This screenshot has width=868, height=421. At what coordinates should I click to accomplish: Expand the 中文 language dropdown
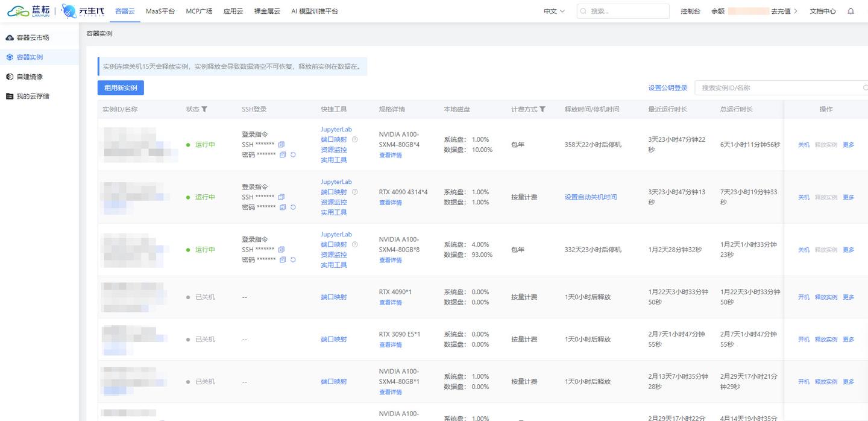tap(554, 11)
